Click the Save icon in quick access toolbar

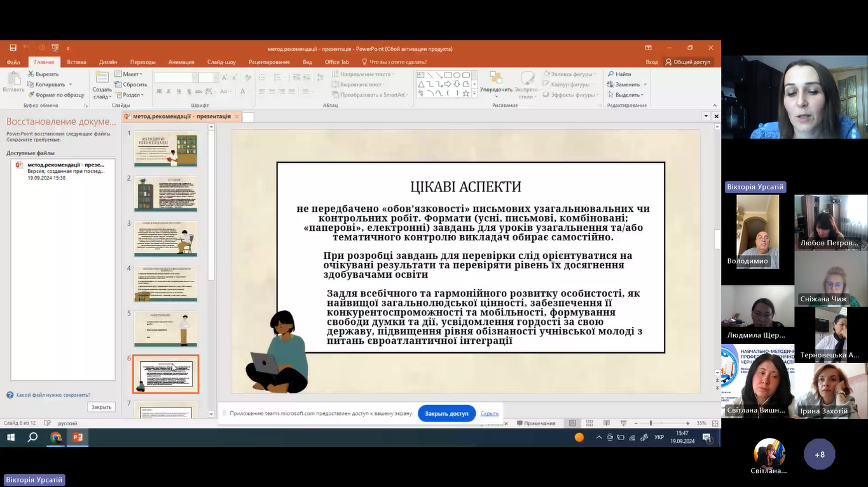pos(13,48)
